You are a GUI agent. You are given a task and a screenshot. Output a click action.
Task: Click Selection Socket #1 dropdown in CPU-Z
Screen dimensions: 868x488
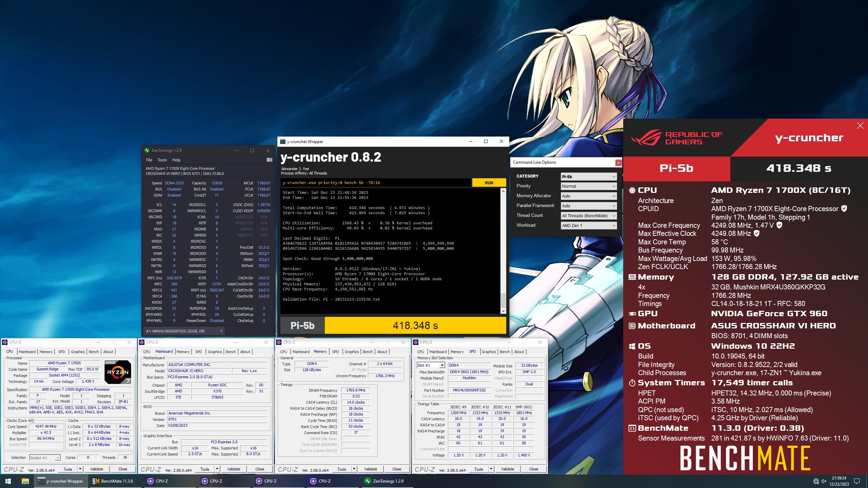[x=45, y=457]
